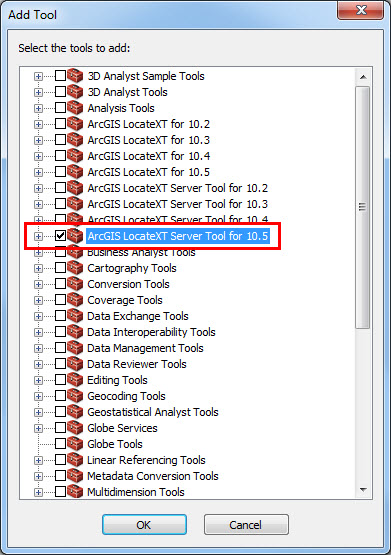Click the Metadata Conversion Tools toolbox icon
The width and height of the screenshot is (391, 555).
75,476
